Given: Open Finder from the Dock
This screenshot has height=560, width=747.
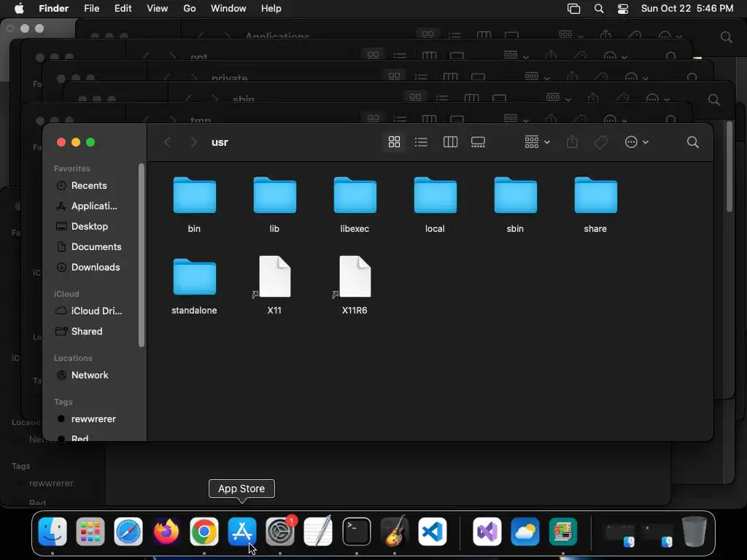Looking at the screenshot, I should click(x=53, y=532).
